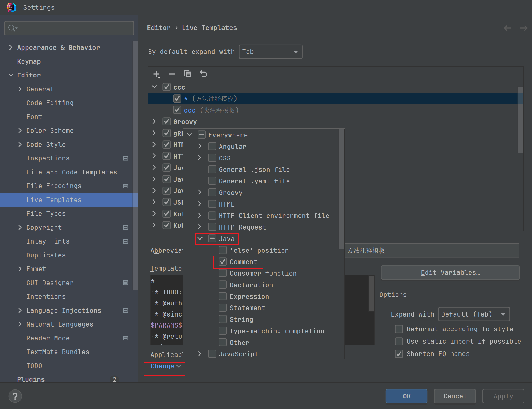Expand the Appearance & Behavior section
Image resolution: width=532 pixels, height=409 pixels.
tap(11, 47)
